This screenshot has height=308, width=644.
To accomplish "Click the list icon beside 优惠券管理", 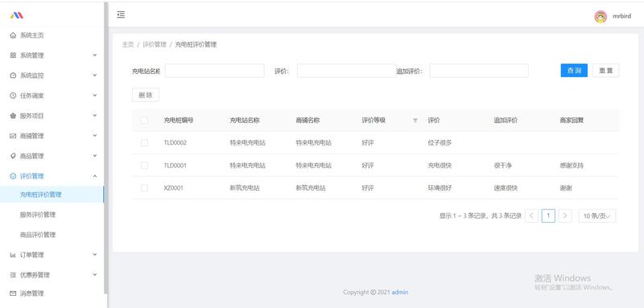I will tap(13, 275).
